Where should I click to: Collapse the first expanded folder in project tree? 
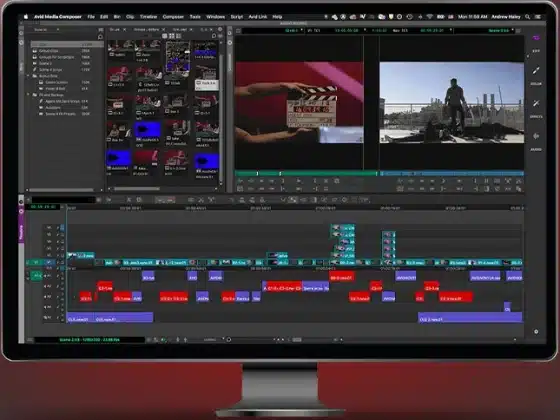tap(28, 76)
